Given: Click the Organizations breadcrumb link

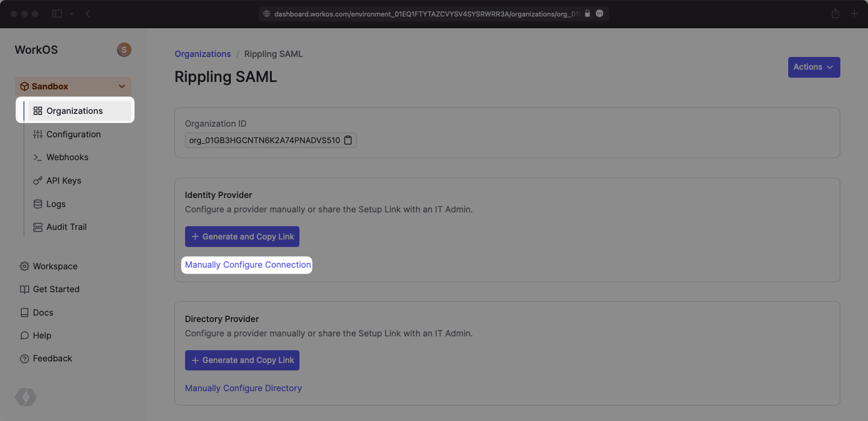Looking at the screenshot, I should [x=203, y=54].
